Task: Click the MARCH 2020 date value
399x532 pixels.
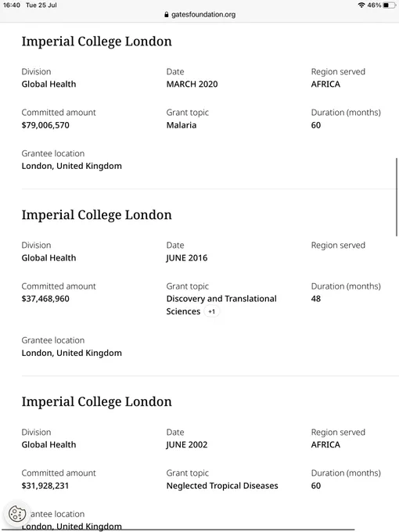Action: pos(192,84)
